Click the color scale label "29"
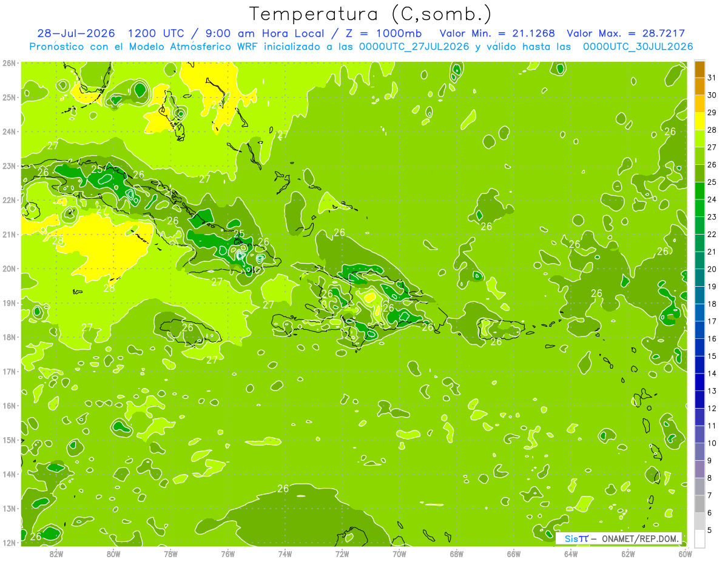728x562 pixels. click(x=712, y=113)
